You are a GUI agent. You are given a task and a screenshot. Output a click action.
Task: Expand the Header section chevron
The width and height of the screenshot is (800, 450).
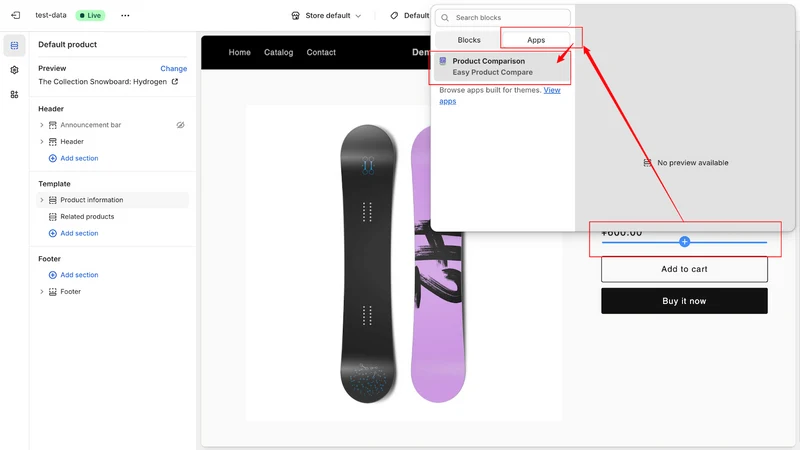click(41, 142)
